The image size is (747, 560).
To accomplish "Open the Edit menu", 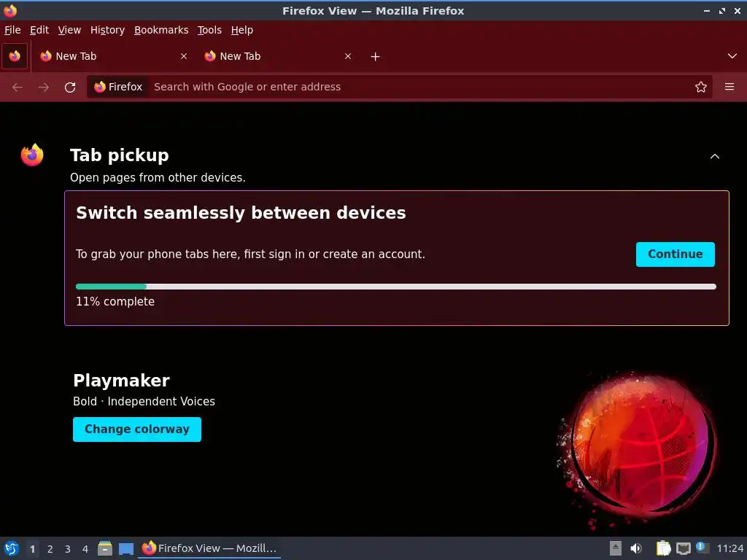I will pos(39,30).
